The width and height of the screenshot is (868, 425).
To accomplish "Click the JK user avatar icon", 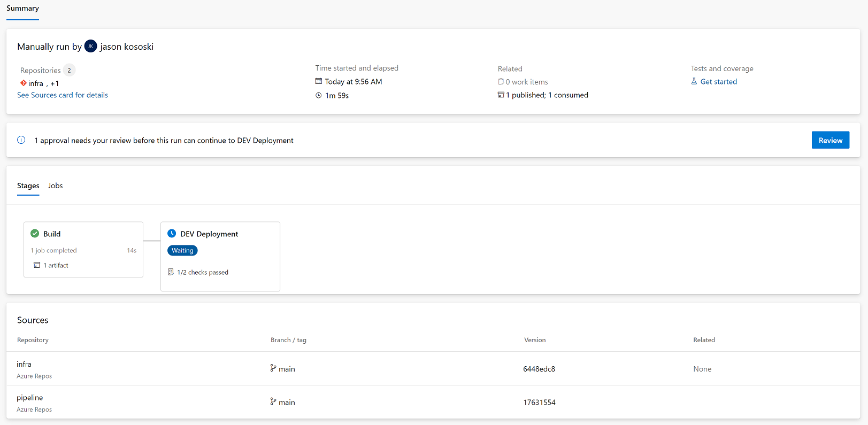I will click(x=91, y=46).
